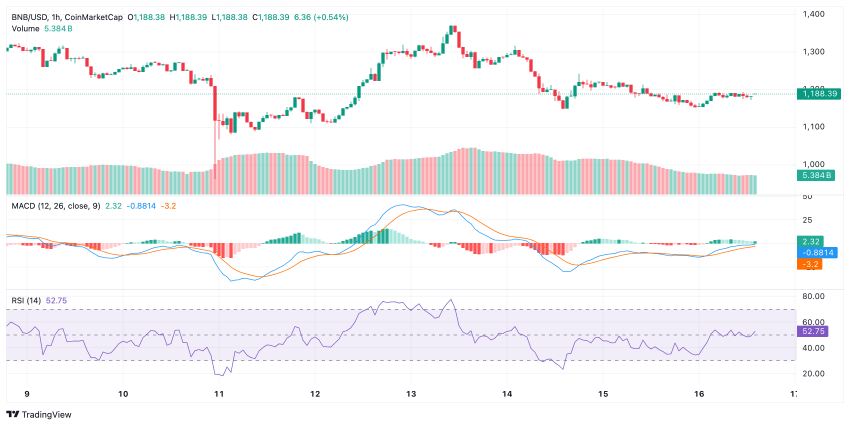The width and height of the screenshot is (850, 426).
Task: Click the 5.384 B volume value tag
Action: pyautogui.click(x=815, y=175)
